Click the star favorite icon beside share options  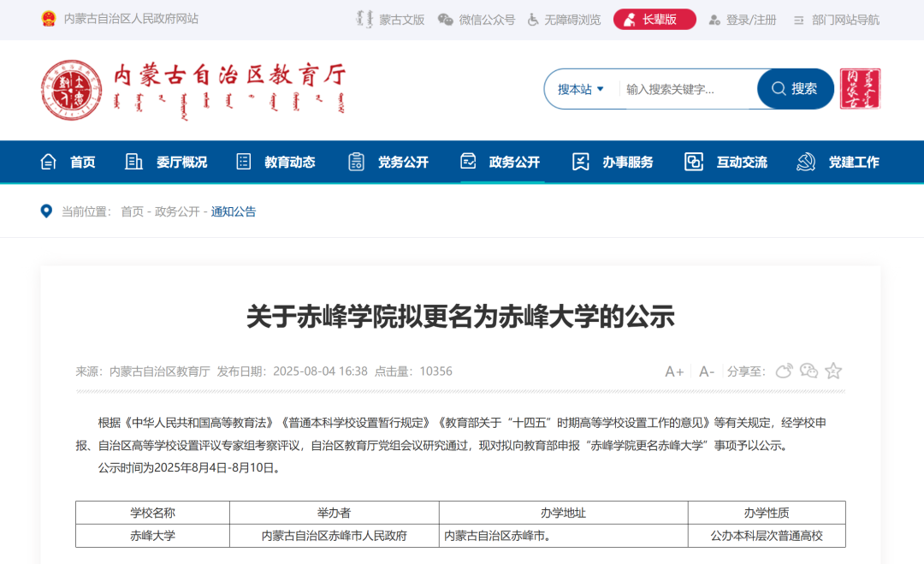click(x=832, y=371)
